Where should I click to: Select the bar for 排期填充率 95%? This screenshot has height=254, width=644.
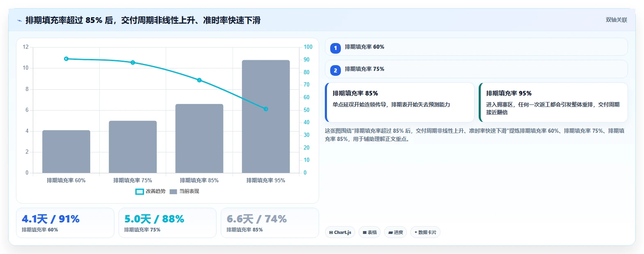(266, 116)
